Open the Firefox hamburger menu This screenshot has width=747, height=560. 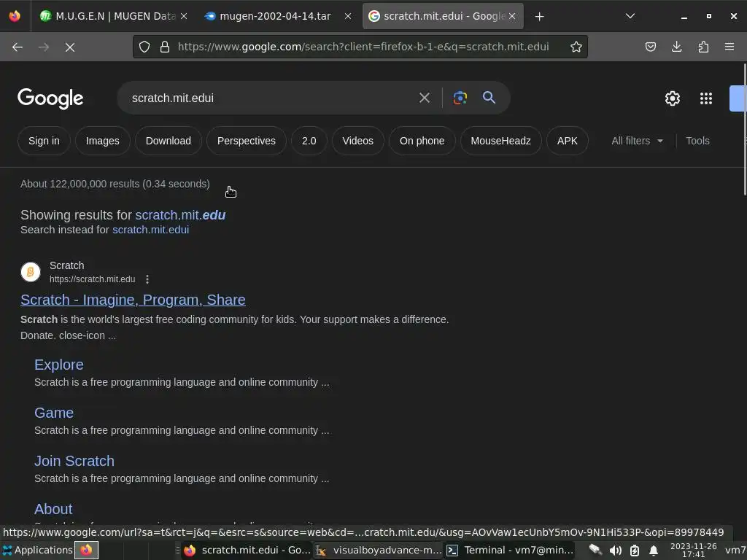729,47
